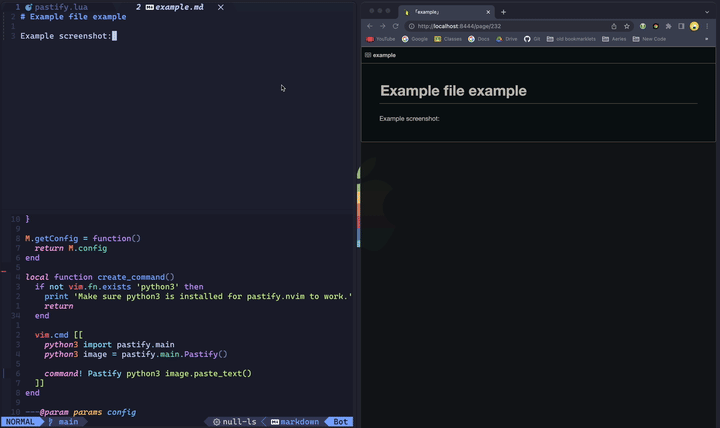Go forward in the browser
The image size is (720, 428).
pos(382,26)
